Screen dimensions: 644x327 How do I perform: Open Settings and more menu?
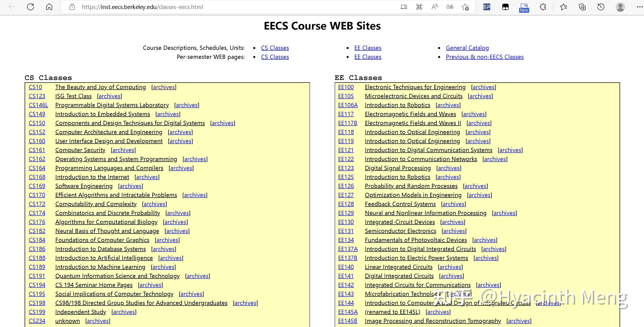click(639, 7)
